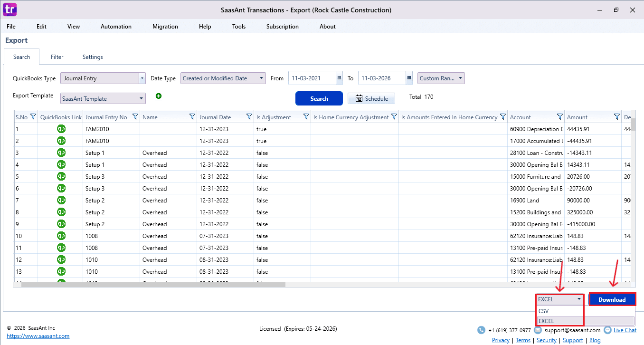Screen dimensions: 644x345
Task: Choose EXCEL from the format list
Action: [585, 321]
